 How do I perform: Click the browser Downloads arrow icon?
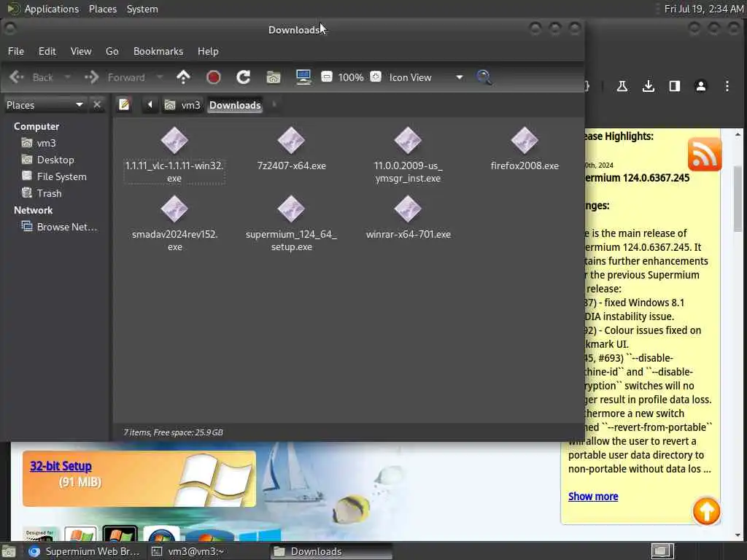[648, 86]
